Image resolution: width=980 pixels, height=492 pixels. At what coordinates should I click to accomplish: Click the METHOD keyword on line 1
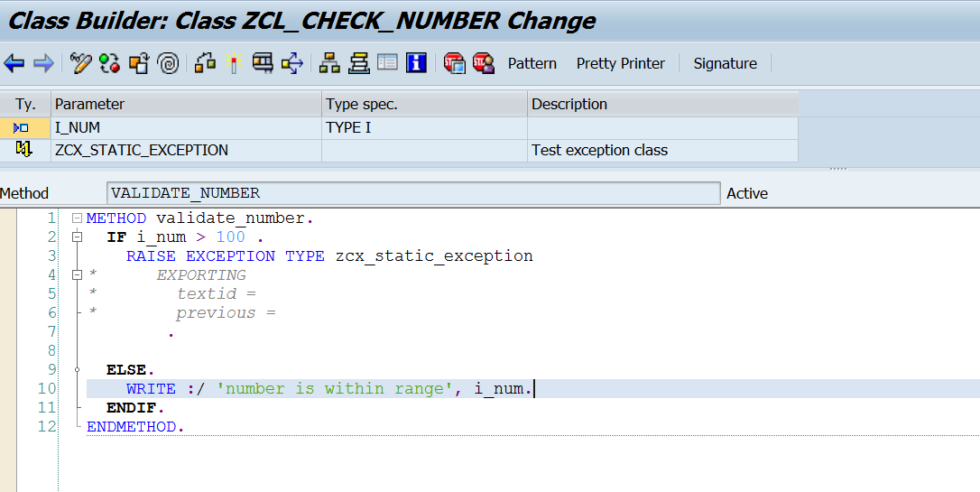[116, 218]
